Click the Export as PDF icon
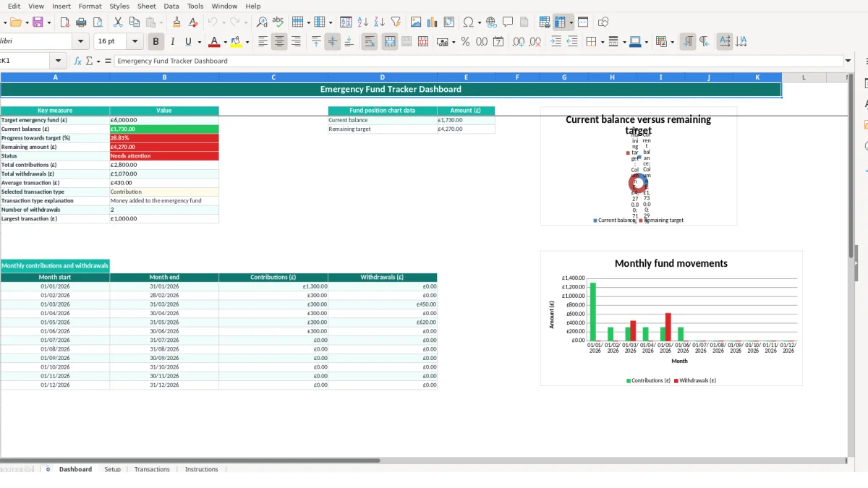Viewport: 868px width, 488px height. (65, 22)
